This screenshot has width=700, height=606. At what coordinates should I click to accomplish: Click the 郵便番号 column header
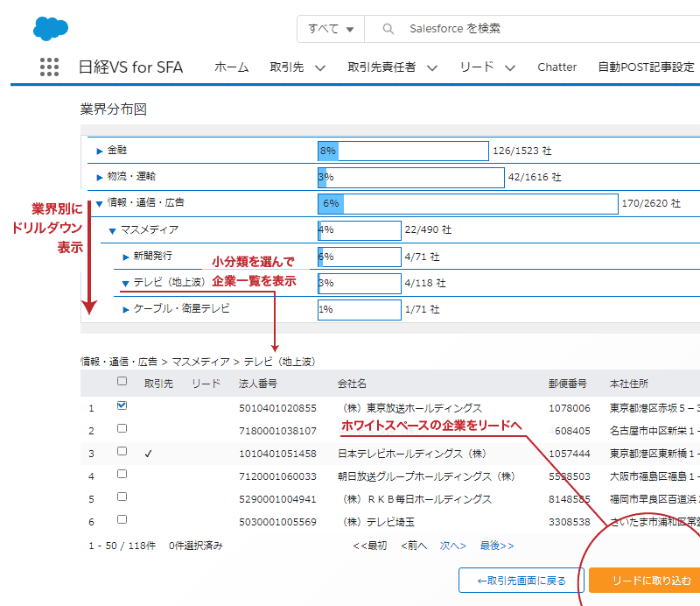[568, 384]
